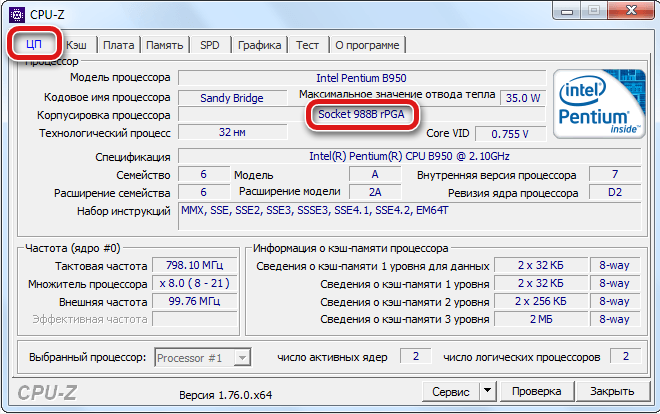This screenshot has height=414, width=660.
Task: Click the Intel Pentium B950 model field
Action: 362,78
